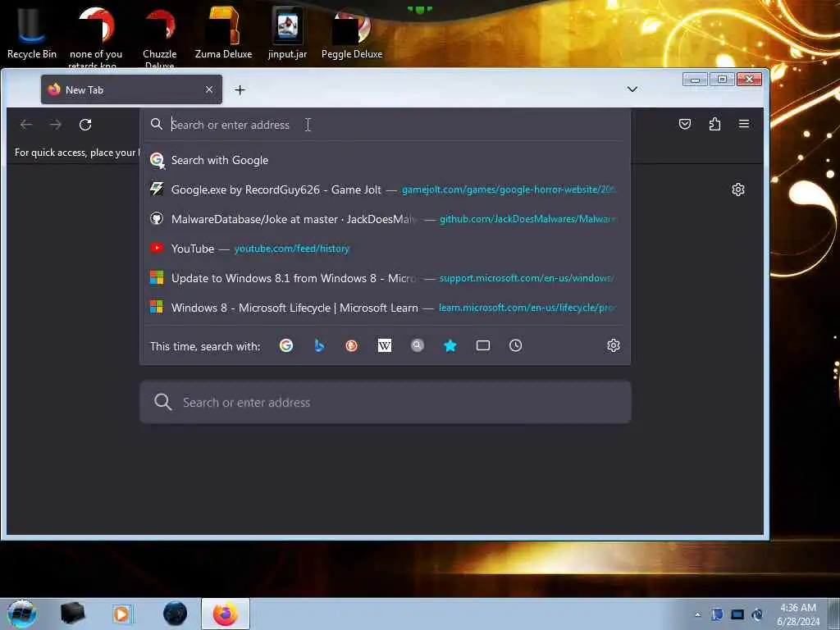Reload the page with the refresh icon
The height and width of the screenshot is (630, 840).
tap(85, 125)
